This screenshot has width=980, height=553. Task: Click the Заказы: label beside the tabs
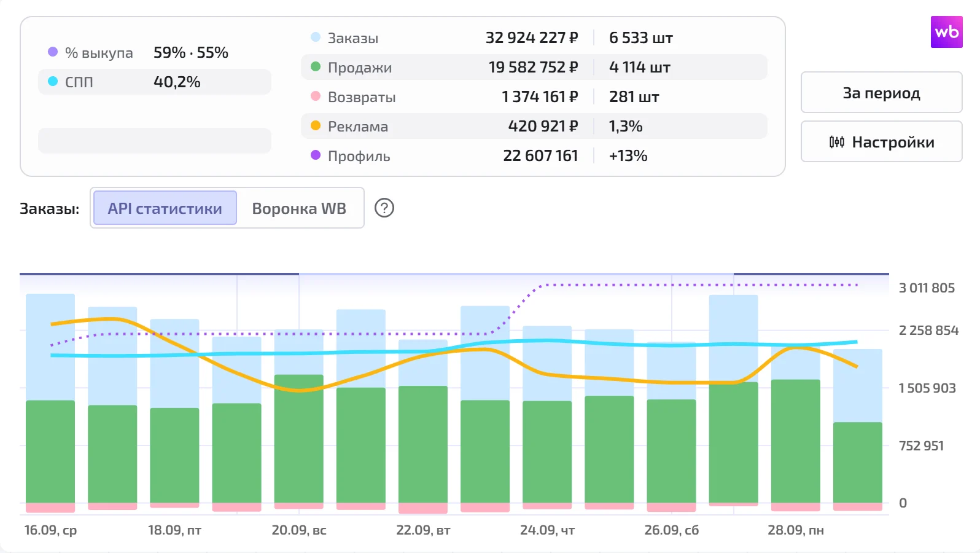coord(49,208)
